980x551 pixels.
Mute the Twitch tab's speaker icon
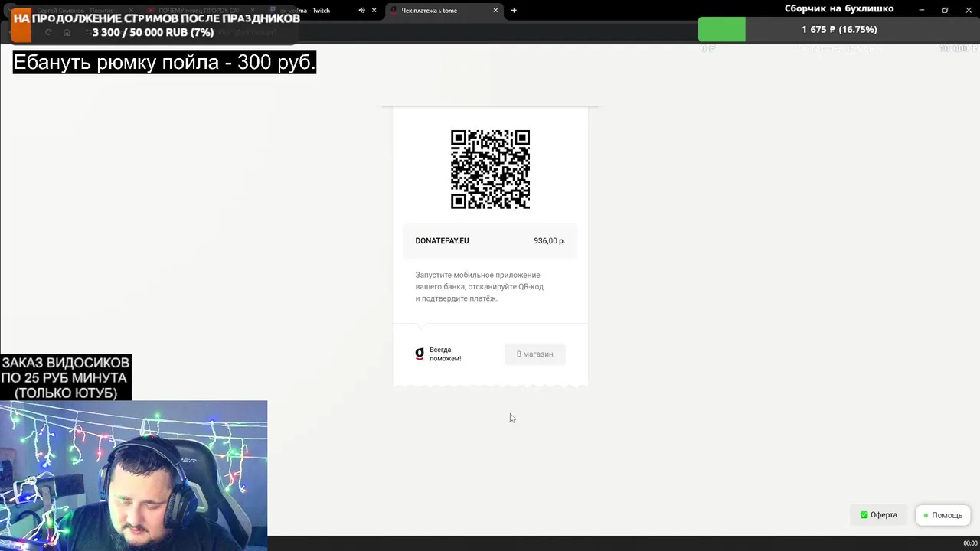tap(361, 11)
